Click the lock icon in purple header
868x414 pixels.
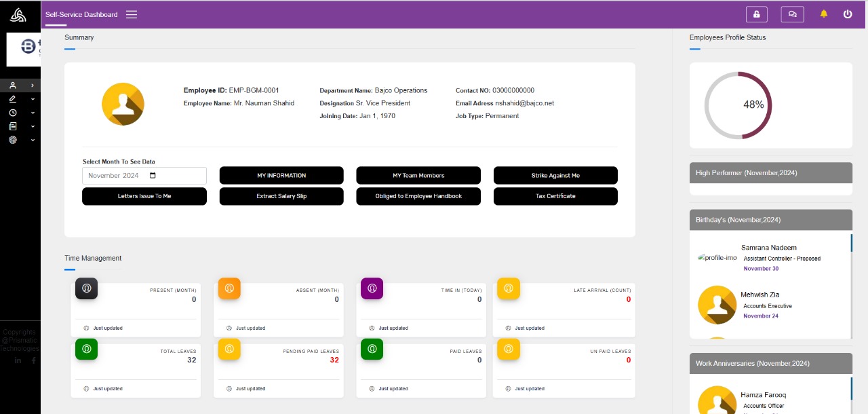[757, 14]
